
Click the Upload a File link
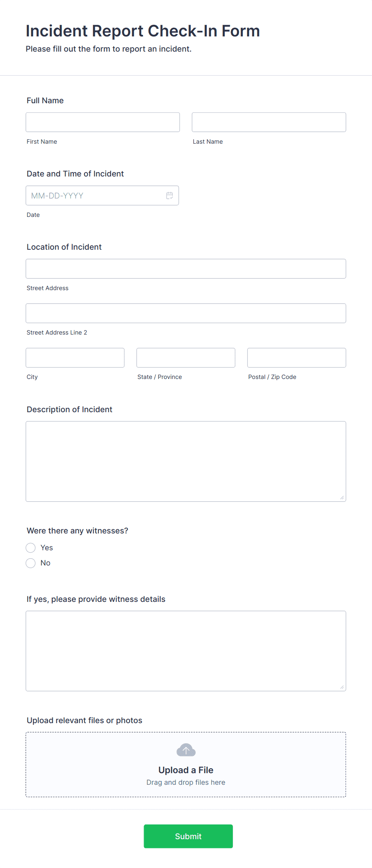[186, 770]
